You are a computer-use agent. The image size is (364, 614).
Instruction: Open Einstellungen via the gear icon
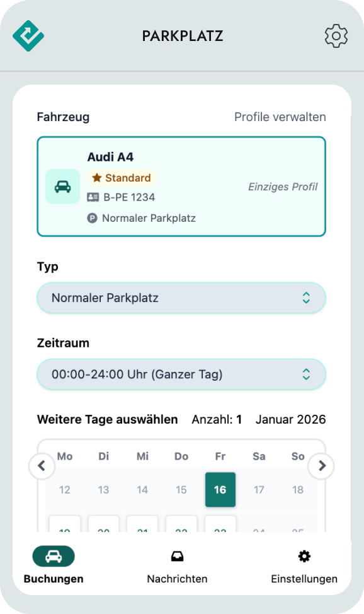pos(304,555)
